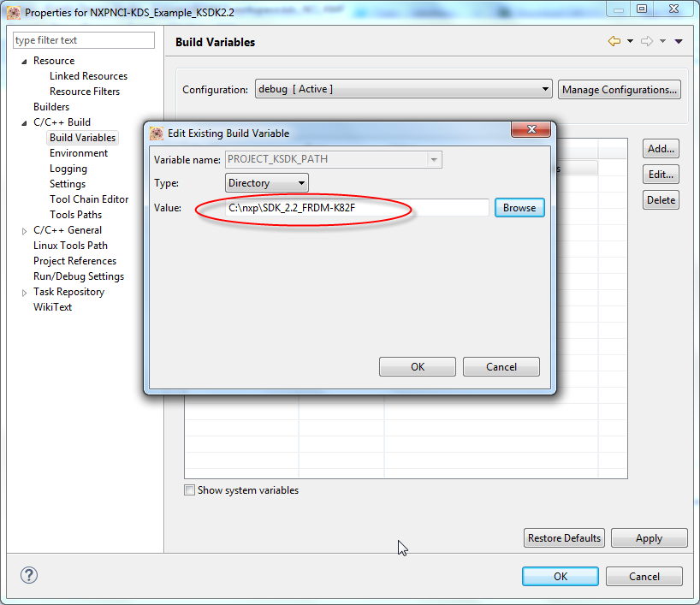The height and width of the screenshot is (605, 700).
Task: Click the Task Repository tree item label
Action: tap(68, 292)
